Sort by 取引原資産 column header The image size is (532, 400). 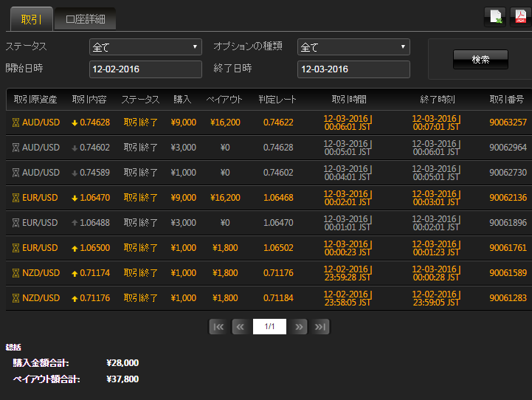(x=35, y=100)
